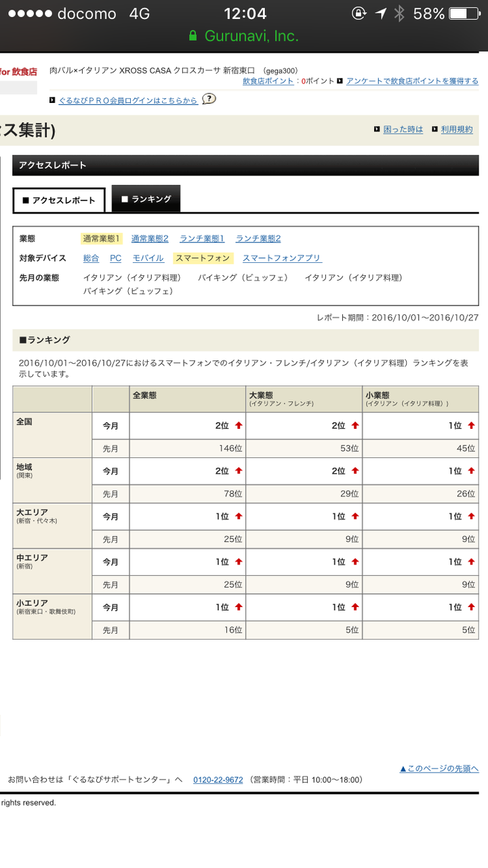
Task: Click 全国 先月 全業態 value 146位
Action: [x=230, y=449]
